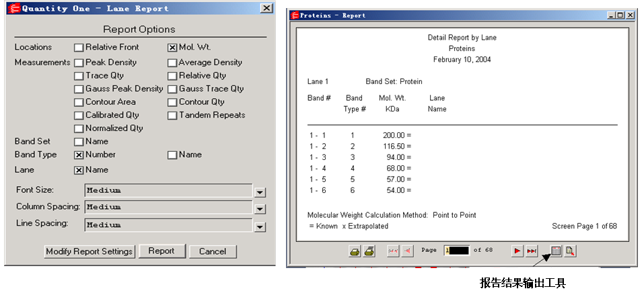Jump to first page of the report

(x=394, y=251)
